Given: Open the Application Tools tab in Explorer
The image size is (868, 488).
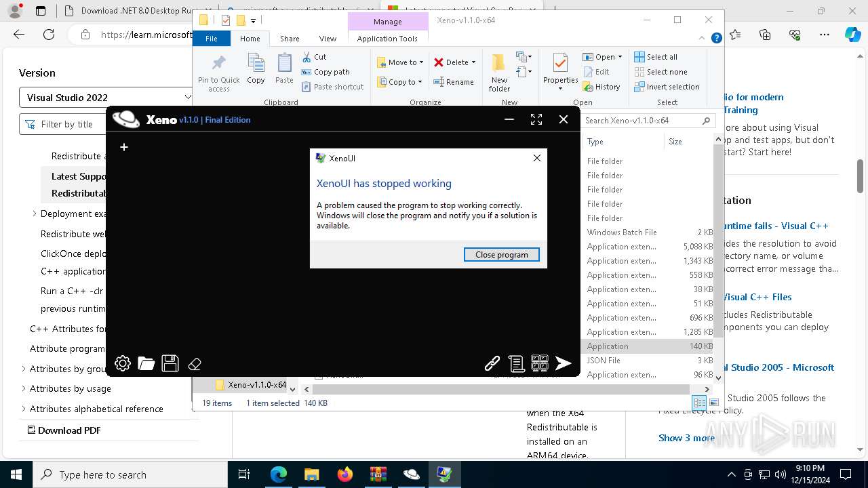Looking at the screenshot, I should (387, 39).
